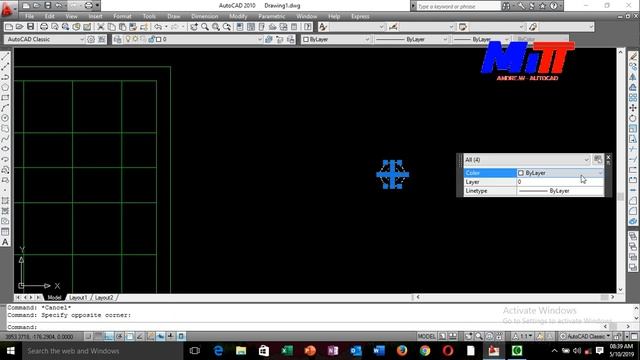
Task: Click the vertical scrollbar down arrow
Action: tap(620, 289)
